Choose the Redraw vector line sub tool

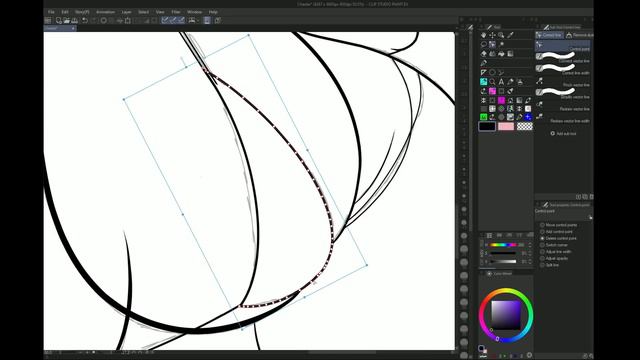[x=563, y=106]
